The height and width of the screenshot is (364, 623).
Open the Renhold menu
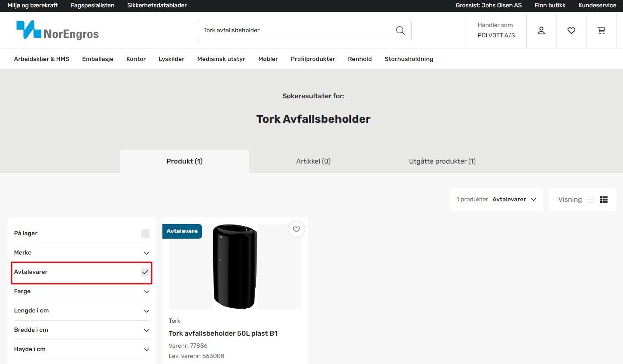[x=360, y=59]
